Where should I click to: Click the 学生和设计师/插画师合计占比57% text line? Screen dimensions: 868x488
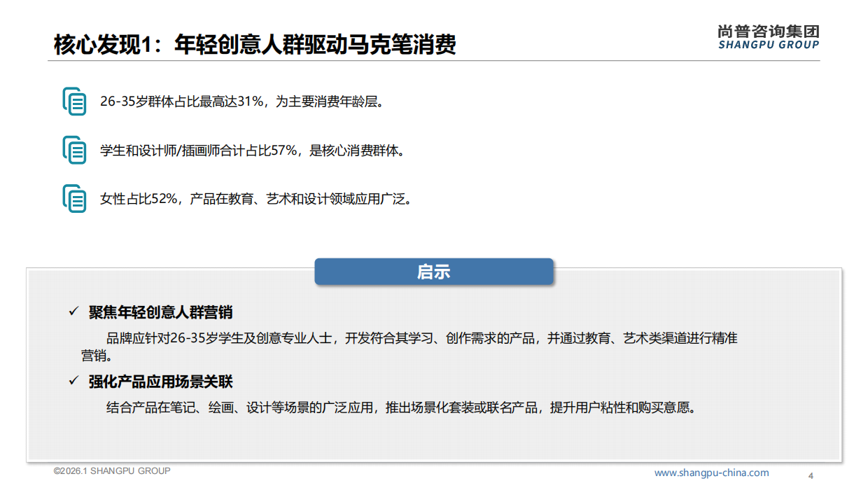pos(253,151)
